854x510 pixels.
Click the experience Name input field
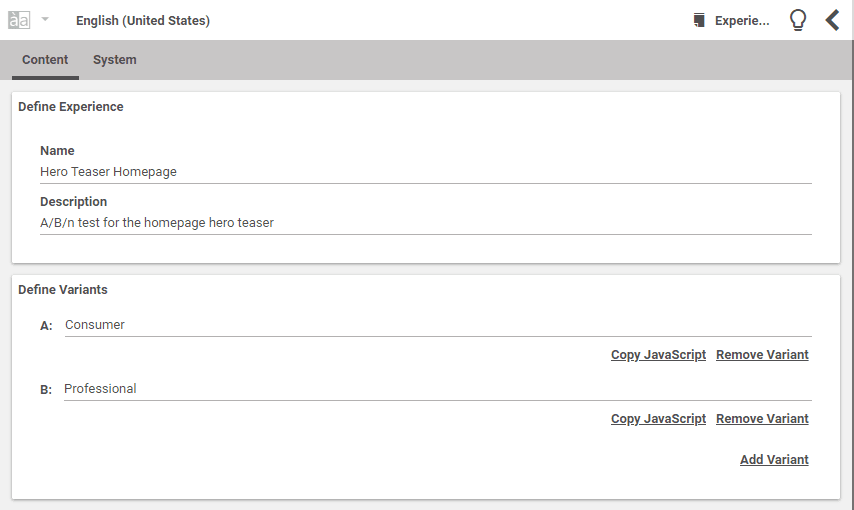pyautogui.click(x=425, y=172)
